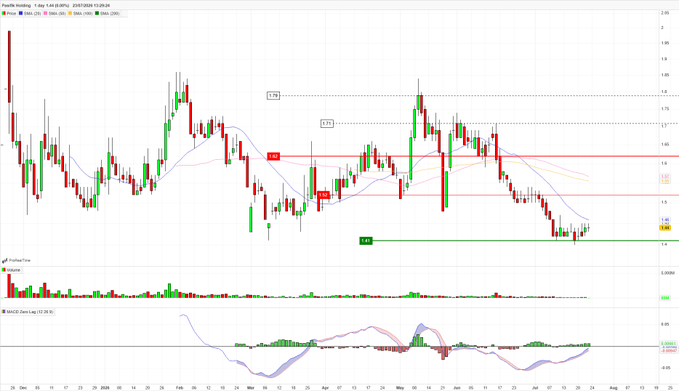Viewport: 679px width, 391px height.
Task: Click the orange SMA (100) color square
Action: point(70,13)
